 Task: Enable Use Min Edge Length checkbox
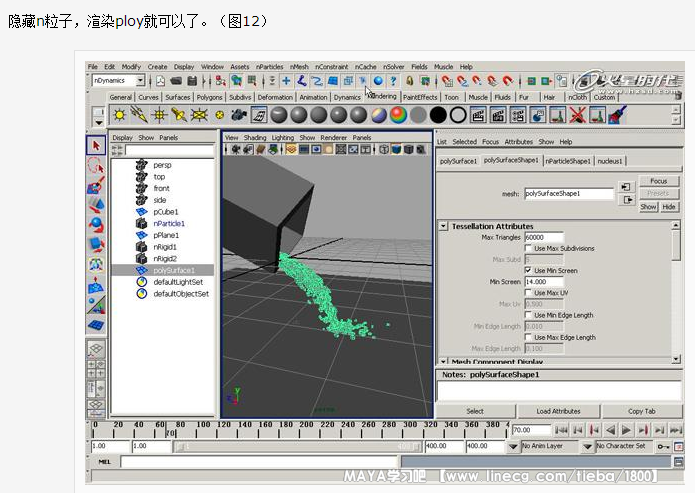[x=528, y=315]
